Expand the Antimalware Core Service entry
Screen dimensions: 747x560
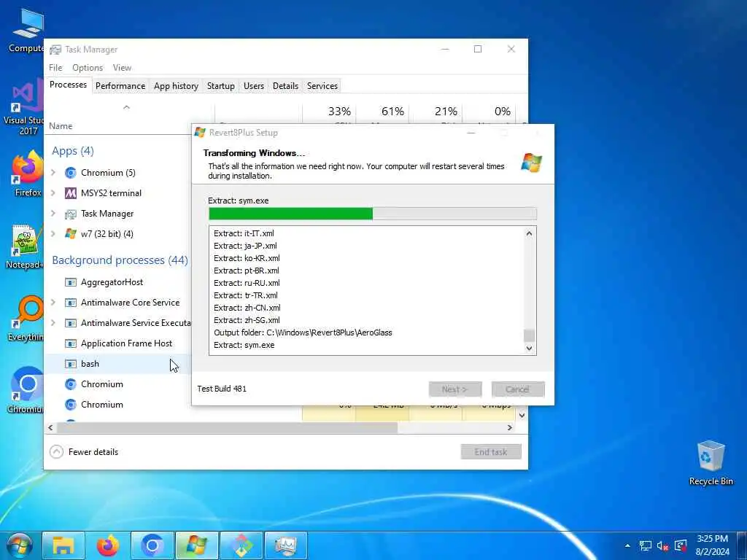click(53, 303)
